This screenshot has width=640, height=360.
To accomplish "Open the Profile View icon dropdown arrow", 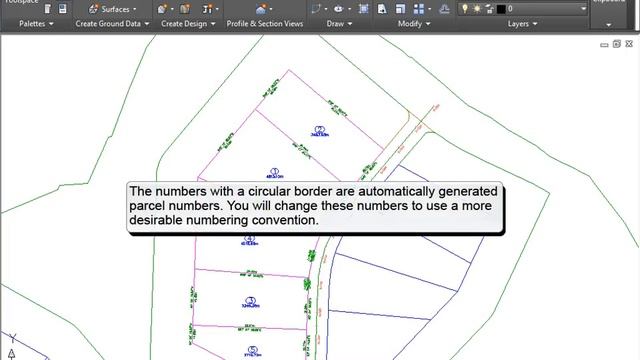I will coord(271,9).
